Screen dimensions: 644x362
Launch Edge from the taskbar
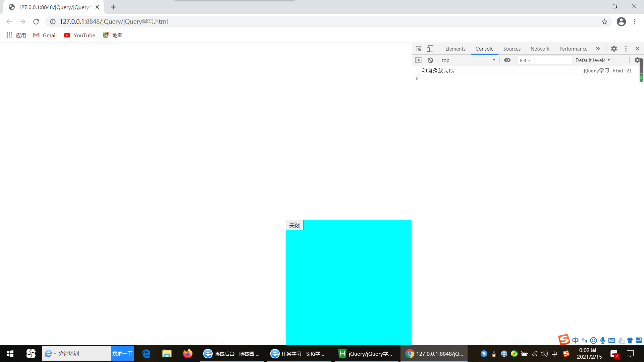(x=146, y=354)
